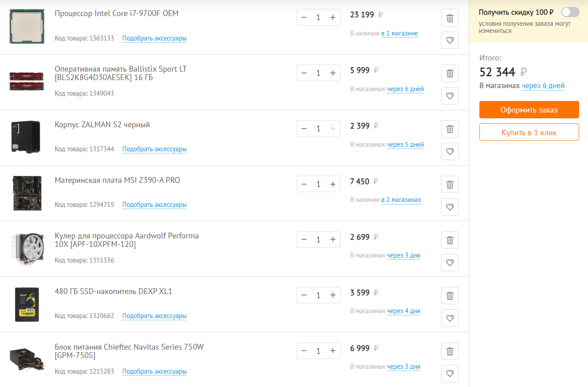Delete Chieftec Navitas power supply from cart
Image resolution: width=588 pixels, height=387 pixels.
click(450, 351)
